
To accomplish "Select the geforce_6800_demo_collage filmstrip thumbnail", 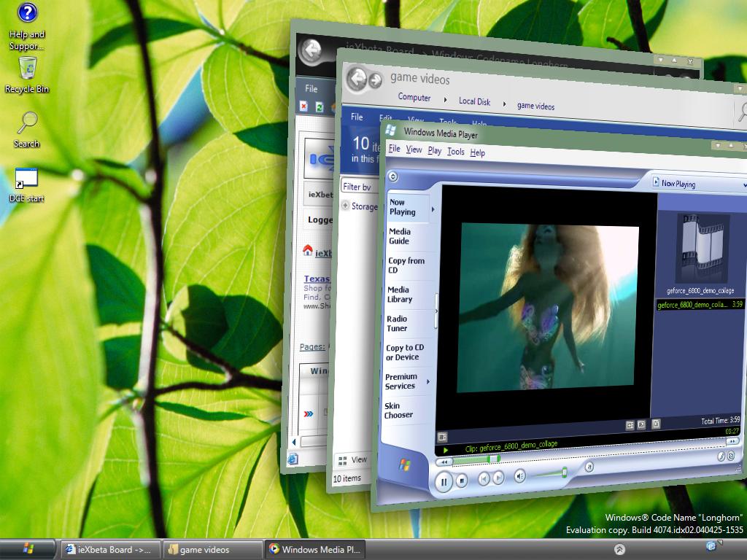I will click(x=703, y=248).
